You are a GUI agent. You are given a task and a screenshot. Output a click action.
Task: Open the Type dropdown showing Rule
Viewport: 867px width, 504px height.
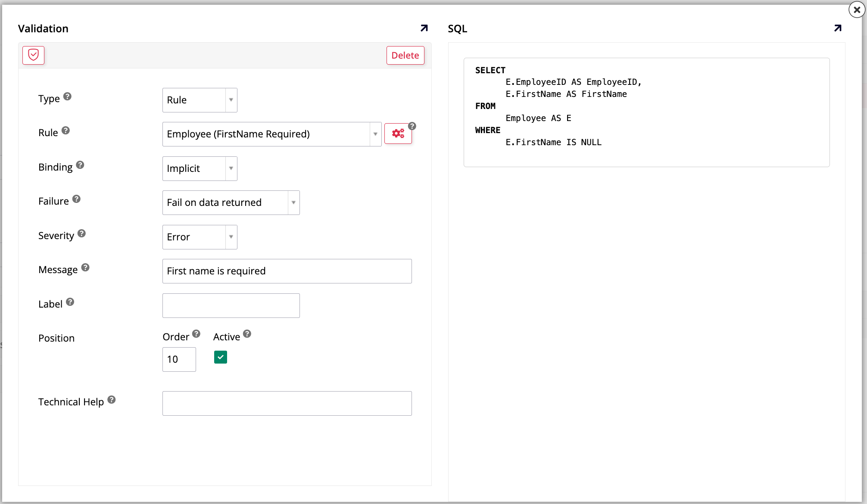(200, 100)
